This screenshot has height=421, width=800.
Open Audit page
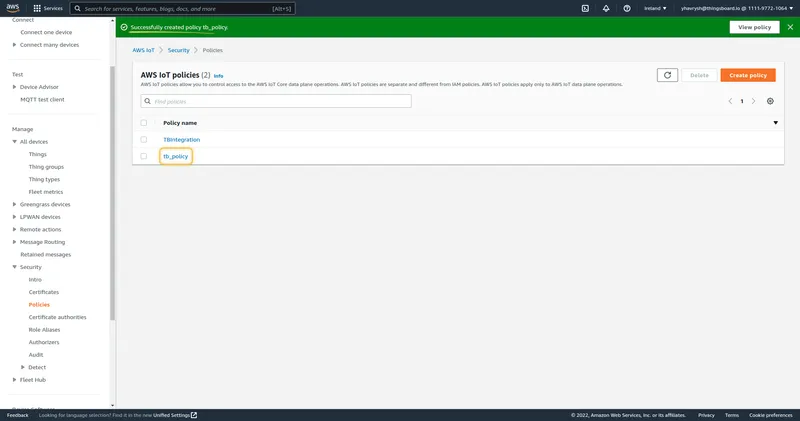pos(36,355)
